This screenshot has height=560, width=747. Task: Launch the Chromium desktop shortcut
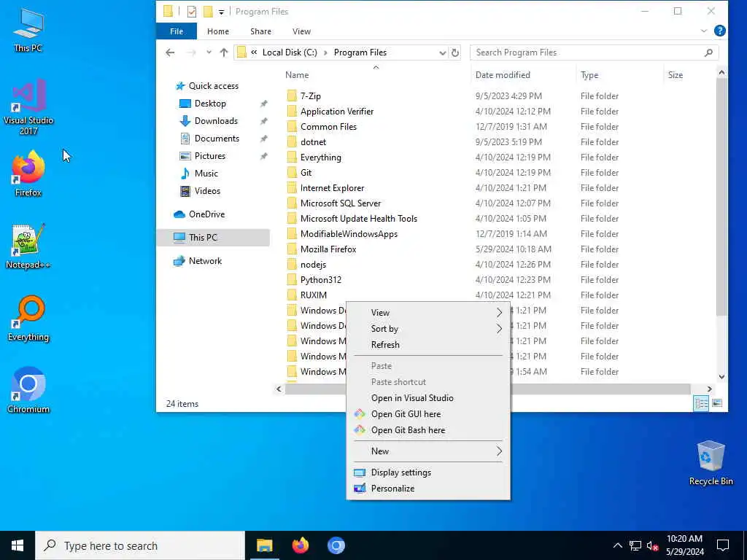[28, 390]
